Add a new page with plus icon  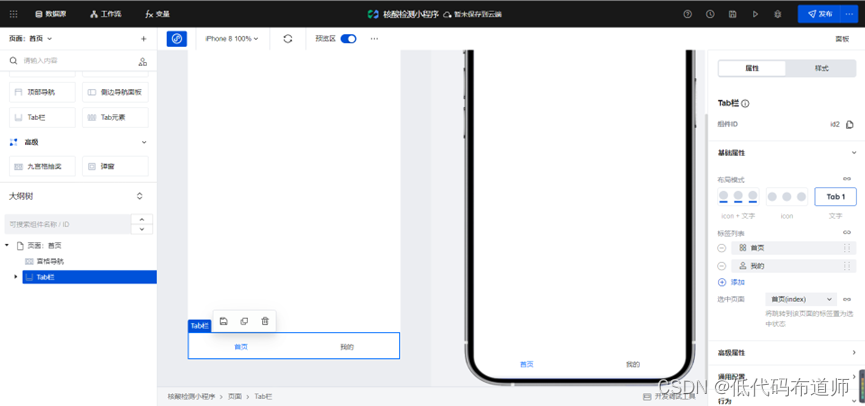click(143, 39)
